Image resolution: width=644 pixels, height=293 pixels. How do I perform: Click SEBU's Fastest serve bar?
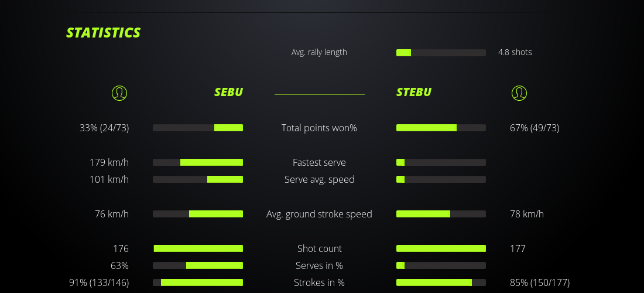(x=198, y=162)
